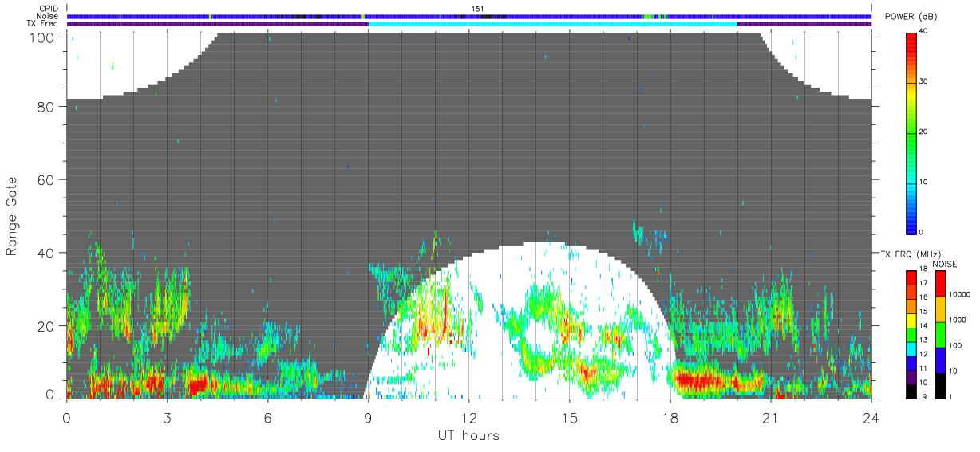Click the 11 tick on TX FRQ colorbar
Viewport: 980px width, 452px height.
click(923, 368)
